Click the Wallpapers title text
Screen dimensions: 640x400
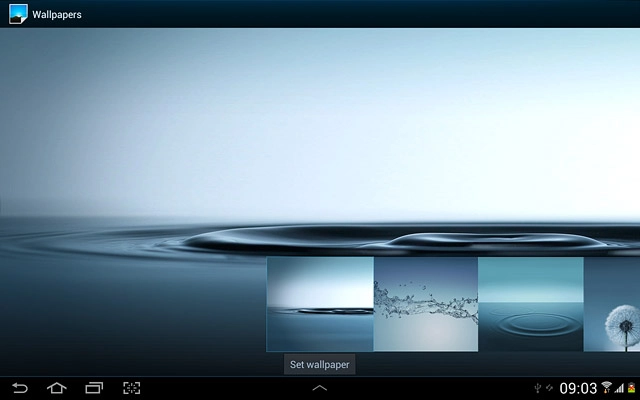(x=57, y=15)
